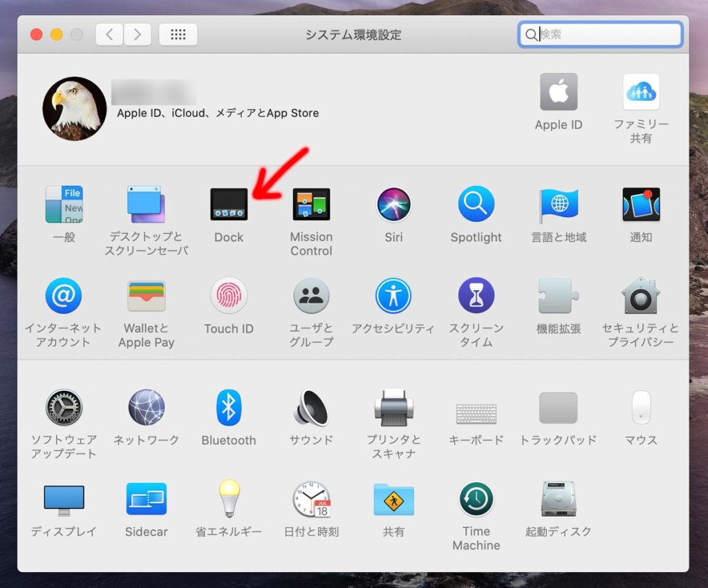Minimize the window with the yellow button
Screen dimensions: 708x588
[57, 35]
